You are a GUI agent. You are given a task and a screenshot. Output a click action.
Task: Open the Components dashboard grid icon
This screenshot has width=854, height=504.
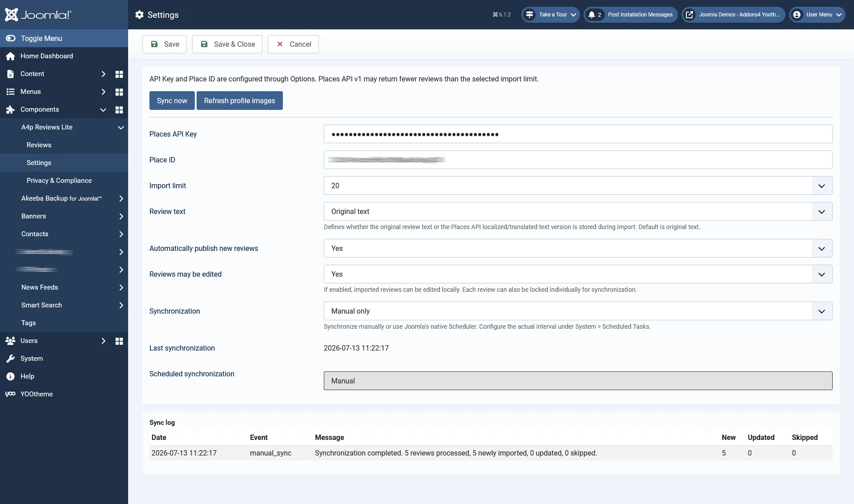pos(119,109)
